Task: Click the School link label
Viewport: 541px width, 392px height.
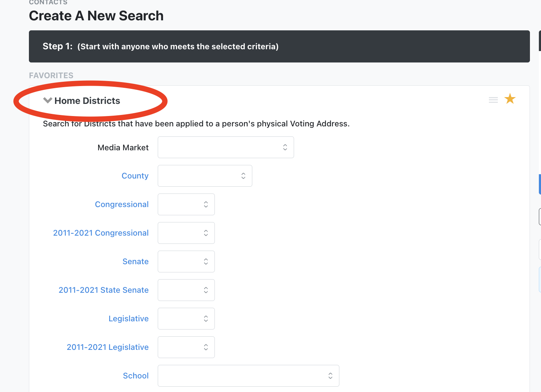Action: 136,376
